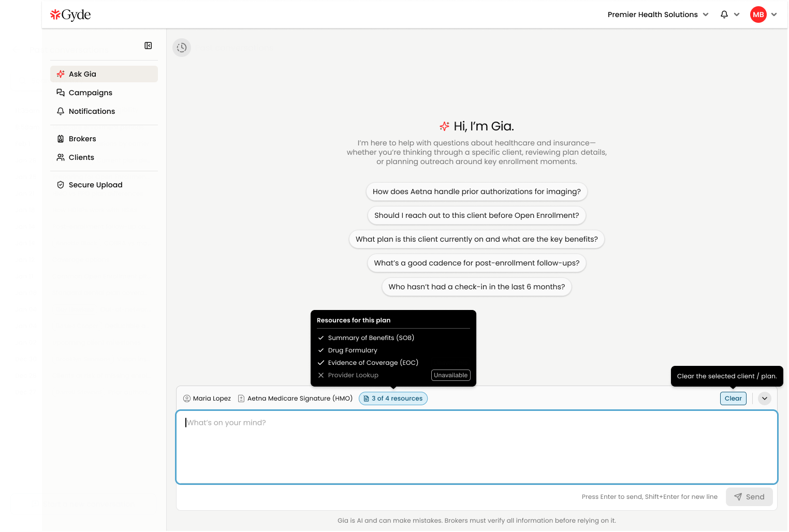Click the notification bell in header
Viewport: 789px width, 532px height.
tap(724, 14)
